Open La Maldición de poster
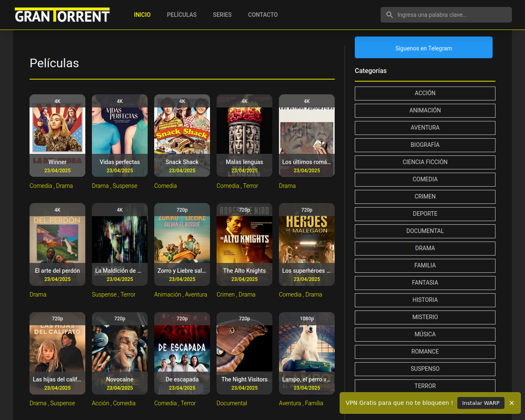 point(120,244)
